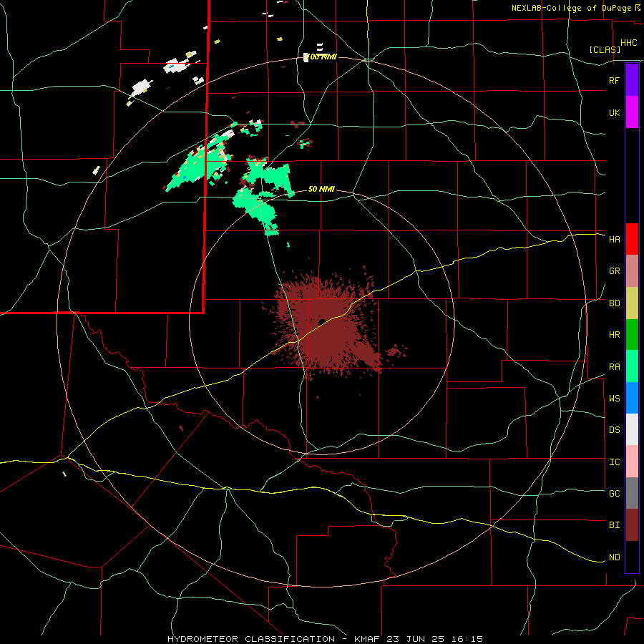Select the BD legend label
This screenshot has width=644, height=644.
point(614,303)
